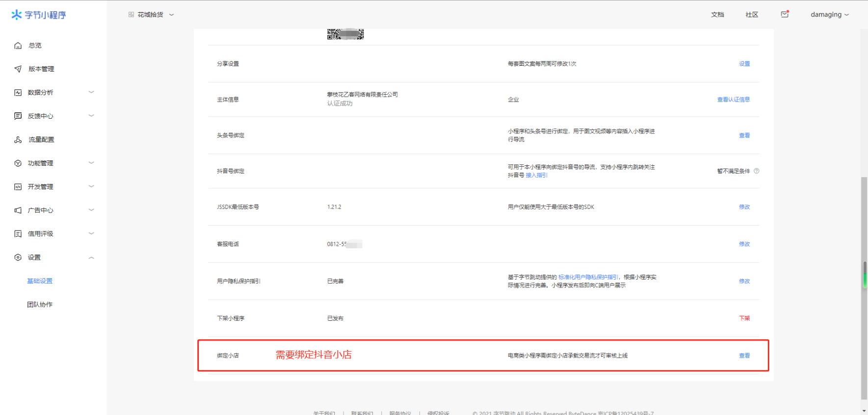
Task: Click the 设置 gear icon in sidebar
Action: pos(18,258)
